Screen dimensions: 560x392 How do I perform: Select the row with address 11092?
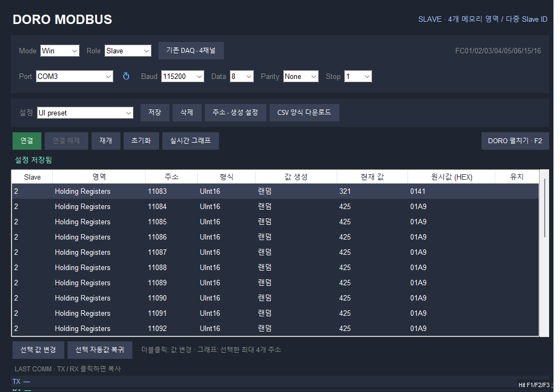tap(275, 328)
